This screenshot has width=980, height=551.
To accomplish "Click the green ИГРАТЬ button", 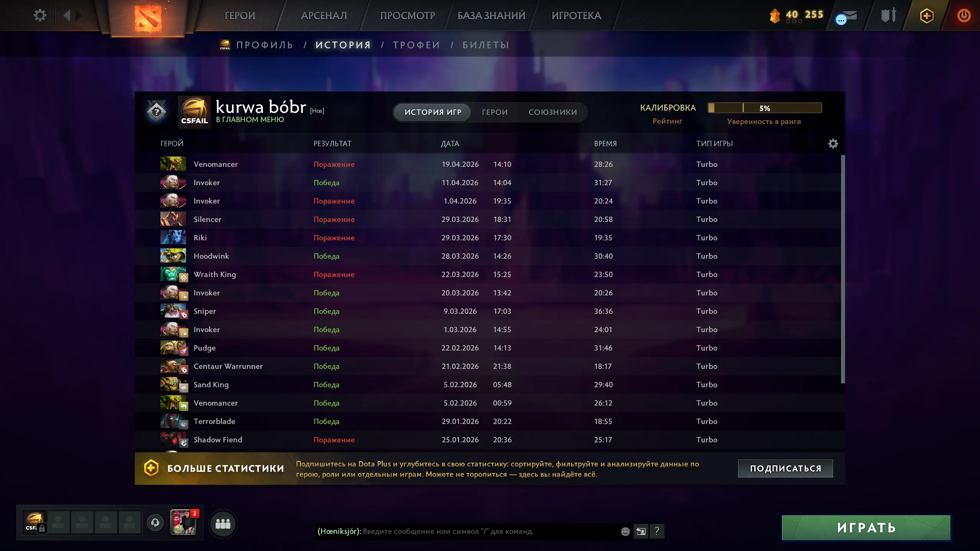I will 866,528.
